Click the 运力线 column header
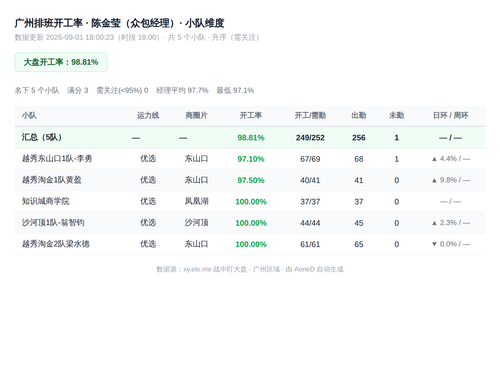500x366 pixels. click(148, 116)
